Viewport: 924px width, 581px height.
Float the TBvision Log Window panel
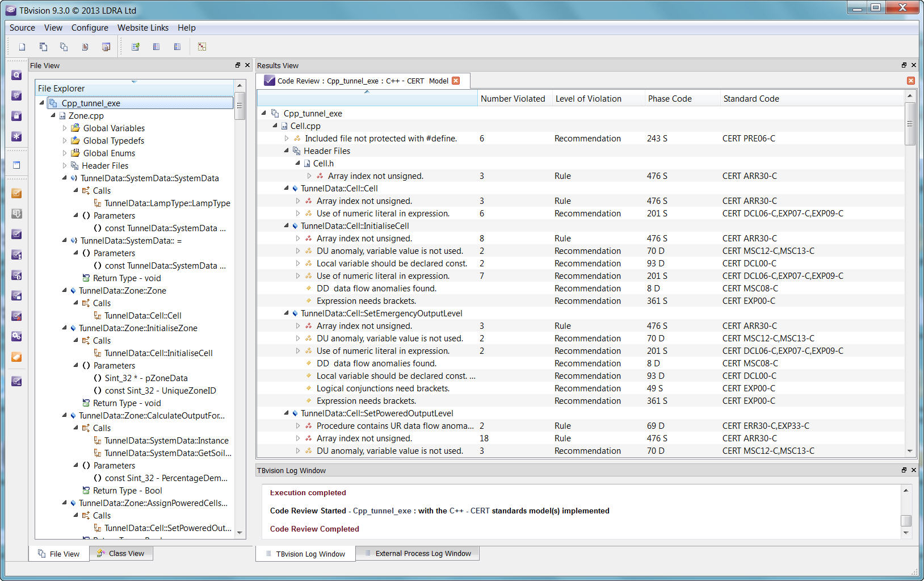904,470
